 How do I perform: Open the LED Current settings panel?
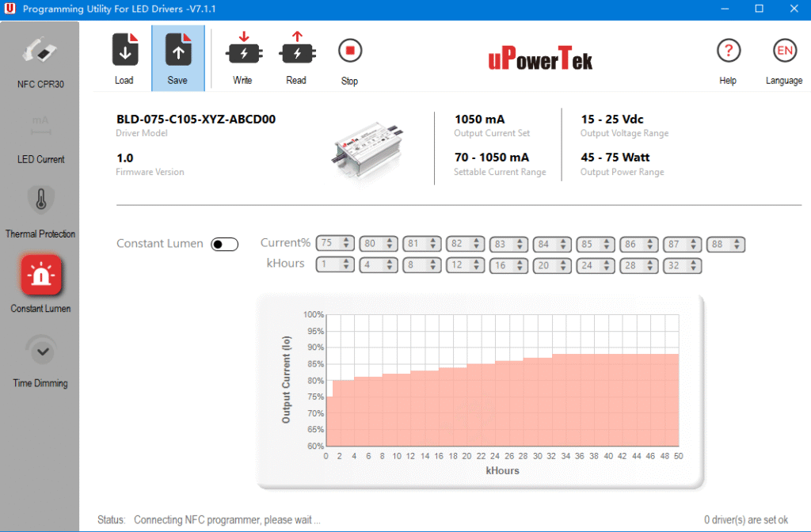coord(40,135)
